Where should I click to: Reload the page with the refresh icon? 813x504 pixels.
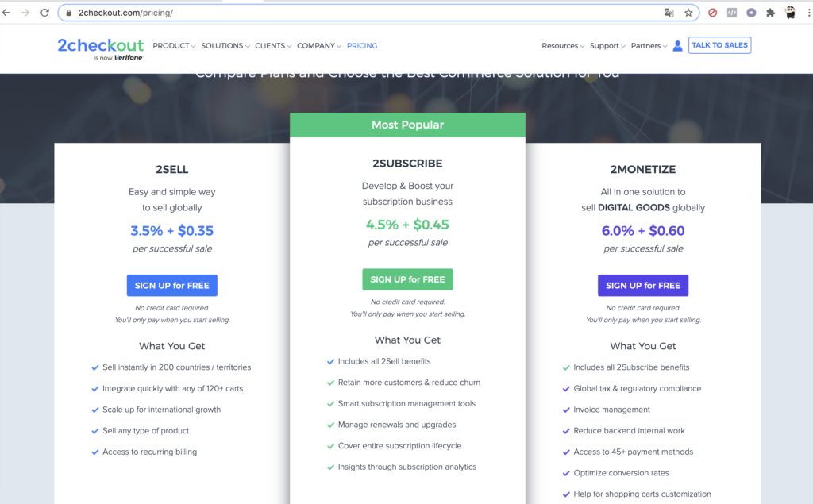pyautogui.click(x=44, y=13)
